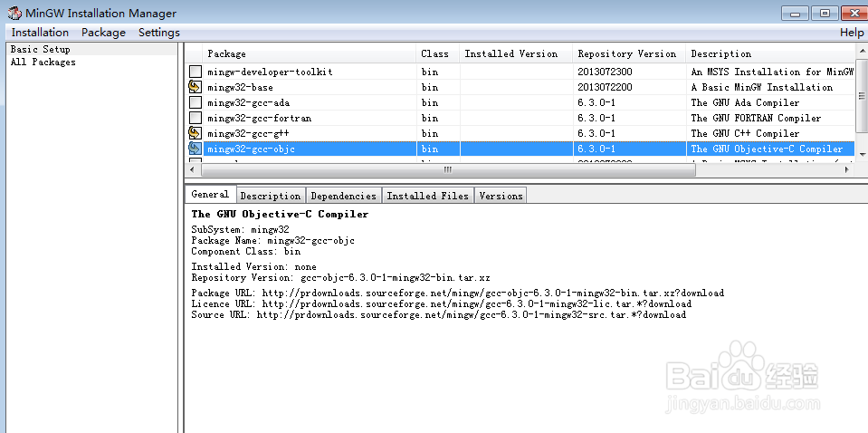Image resolution: width=868 pixels, height=433 pixels.
Task: Minimize the MinGW Installation Manager window
Action: 796,14
